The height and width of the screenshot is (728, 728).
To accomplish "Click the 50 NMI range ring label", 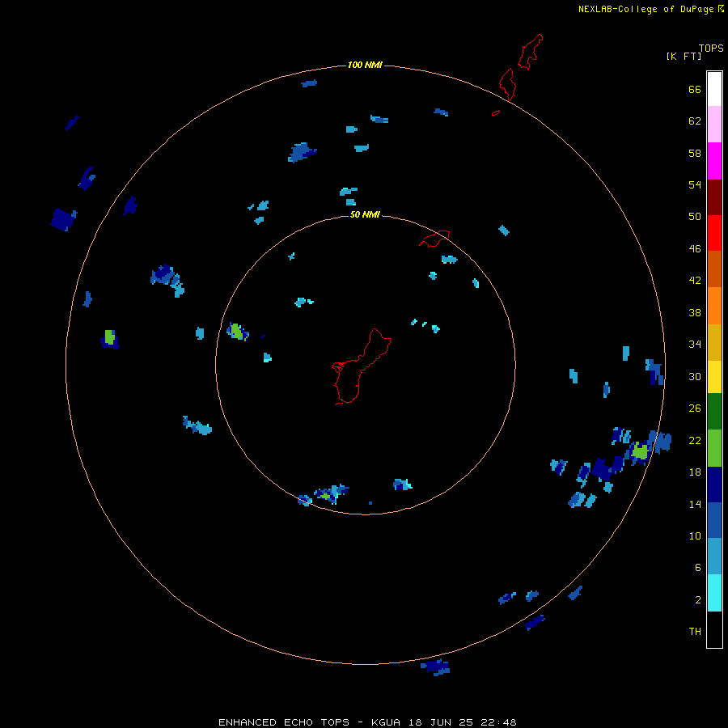I will point(365,214).
